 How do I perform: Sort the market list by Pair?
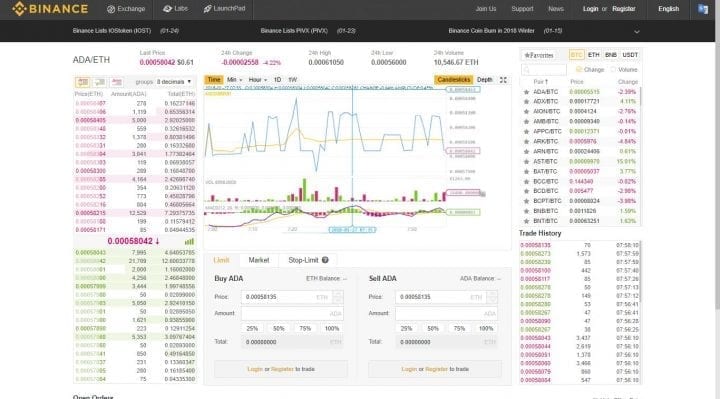coord(540,82)
